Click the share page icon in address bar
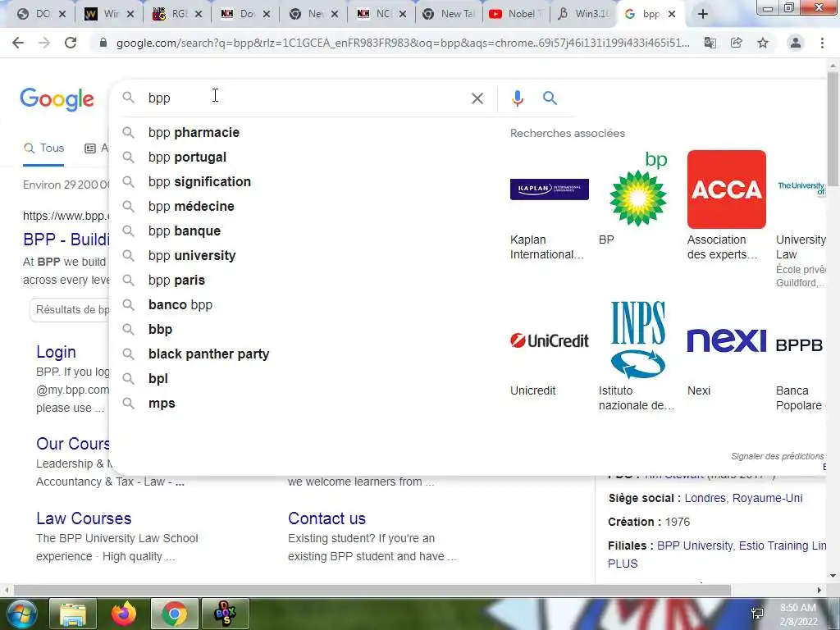 (x=737, y=43)
